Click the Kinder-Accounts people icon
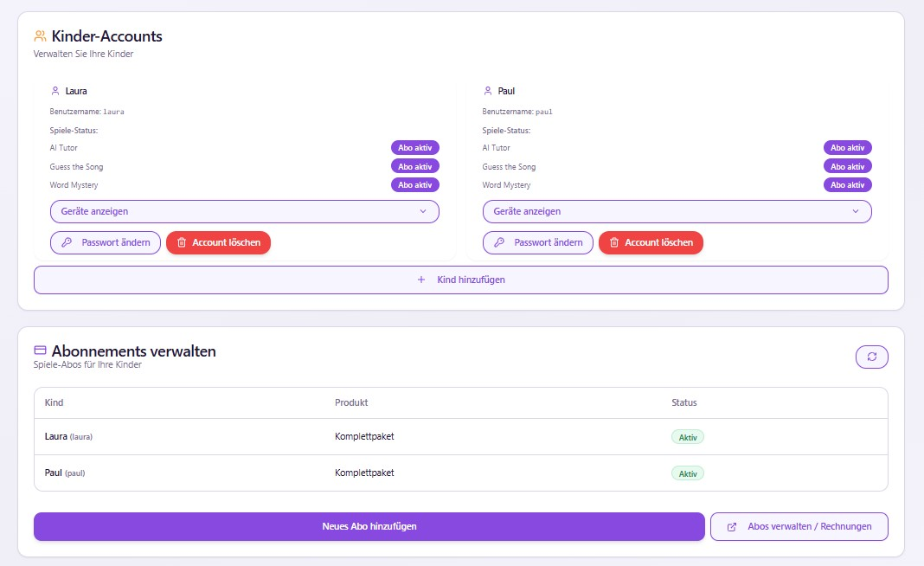The height and width of the screenshot is (566, 924). click(39, 35)
